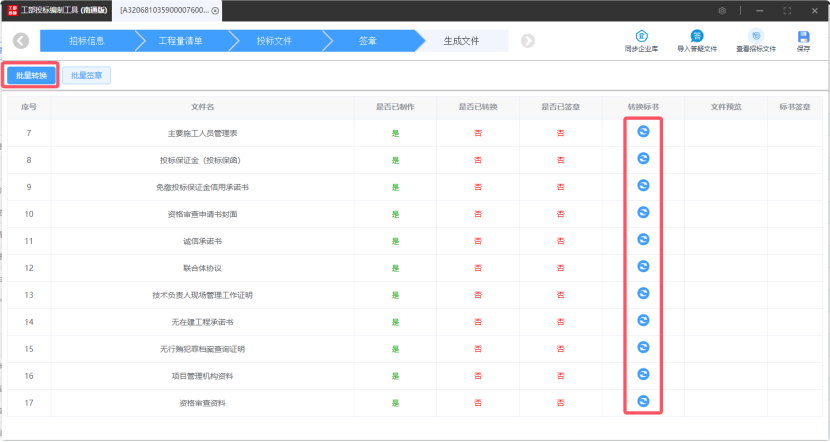The image size is (830, 442).
Task: Close the A320681035900007600 document tab
Action: [215, 10]
